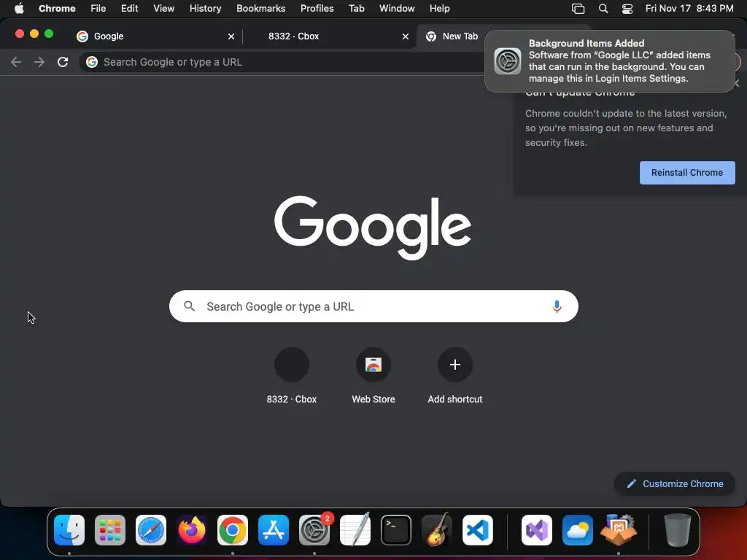The image size is (747, 560).
Task: Open Visual Studio Code from the Dock
Action: coord(478,530)
